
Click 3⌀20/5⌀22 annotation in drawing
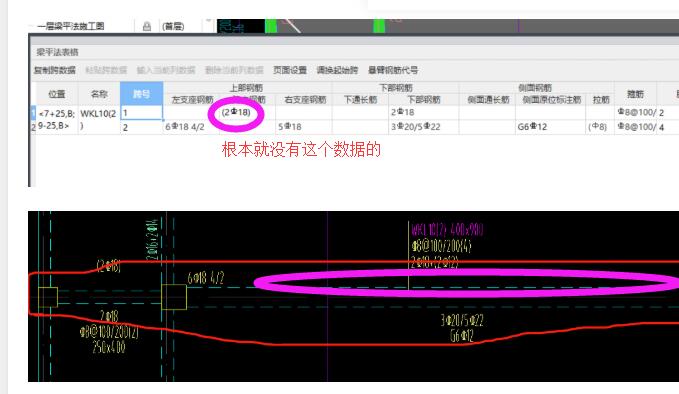(x=462, y=320)
